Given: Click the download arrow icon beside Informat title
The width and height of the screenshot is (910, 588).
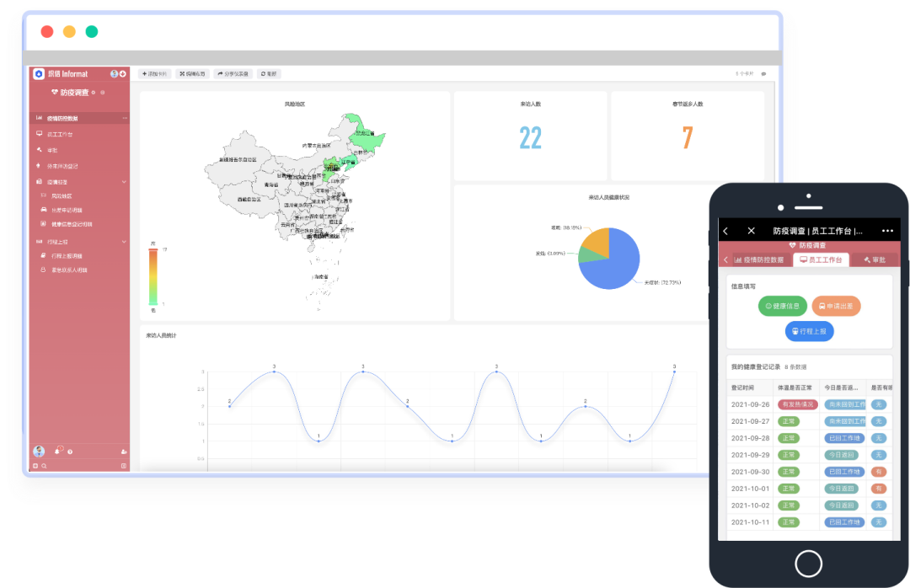Looking at the screenshot, I should click(123, 74).
